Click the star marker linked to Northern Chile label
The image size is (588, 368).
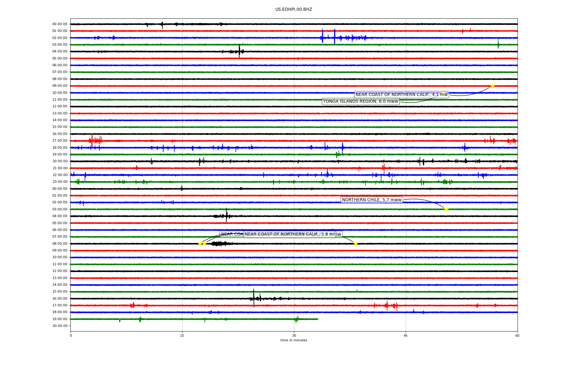(446, 209)
